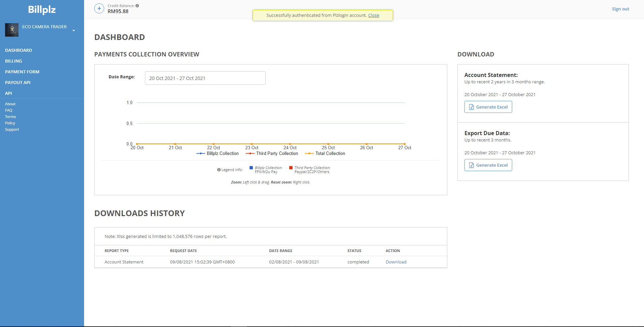Close the authentication success notification
The width and height of the screenshot is (644, 327).
[x=373, y=15]
